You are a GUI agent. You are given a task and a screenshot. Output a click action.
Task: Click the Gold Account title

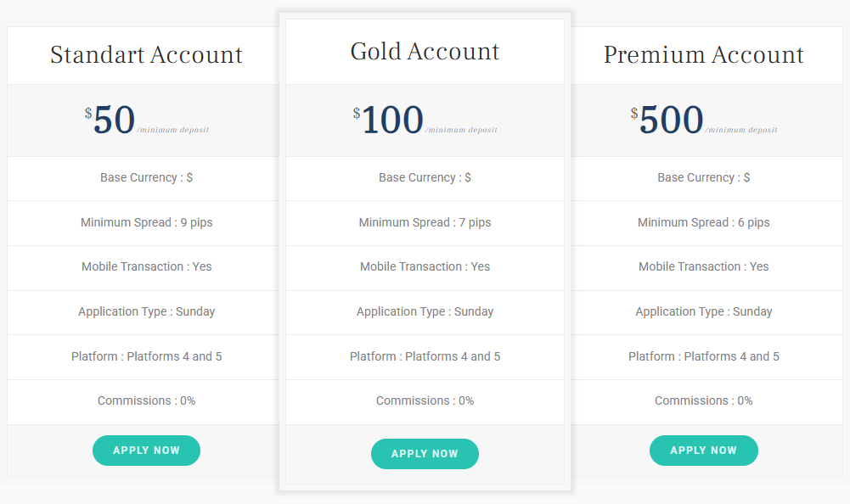pos(425,52)
